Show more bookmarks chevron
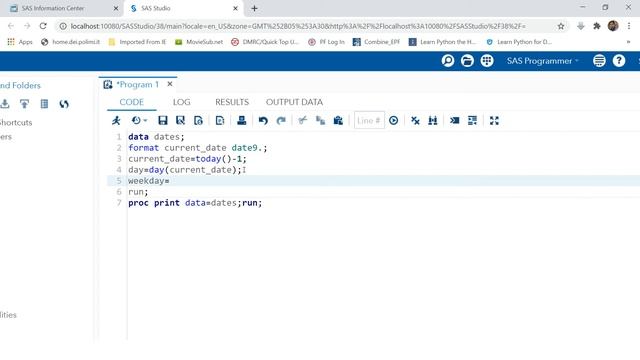This screenshot has height=360, width=640. click(x=628, y=42)
